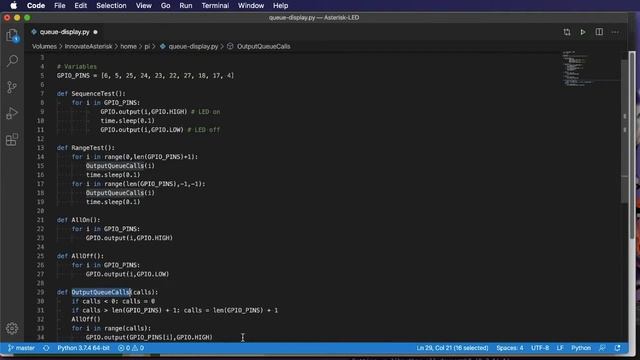Click line number 13 in gutter
The width and height of the screenshot is (640, 360).
[40, 148]
